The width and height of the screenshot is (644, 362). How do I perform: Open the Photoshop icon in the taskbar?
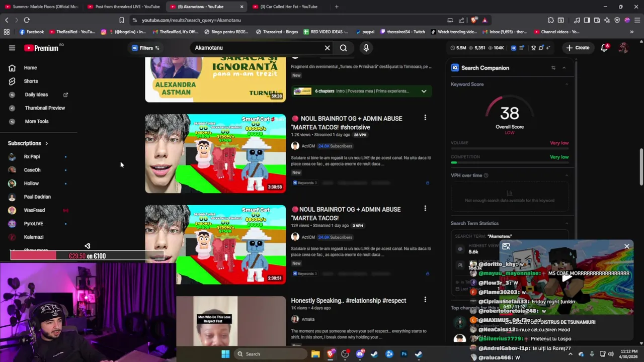coord(404,354)
